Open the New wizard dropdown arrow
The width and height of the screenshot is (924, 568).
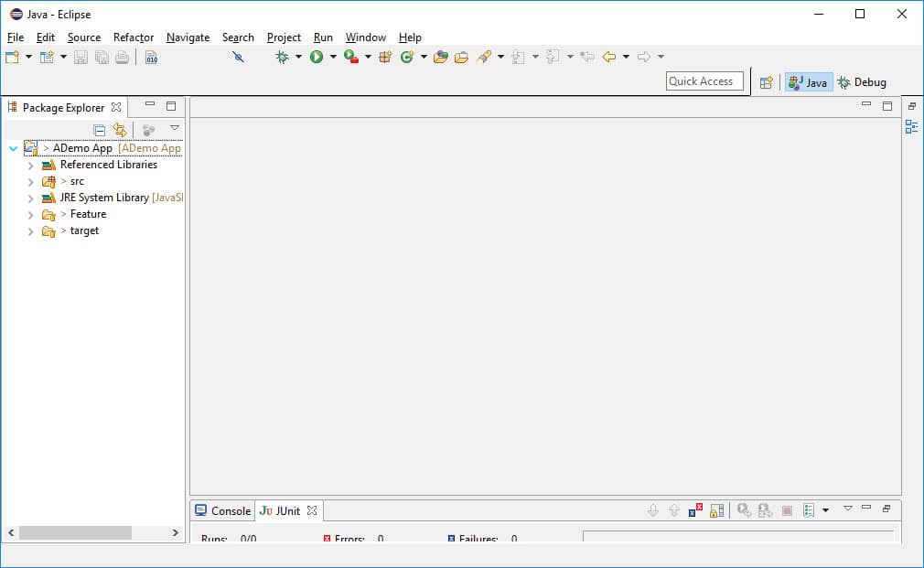[28, 57]
